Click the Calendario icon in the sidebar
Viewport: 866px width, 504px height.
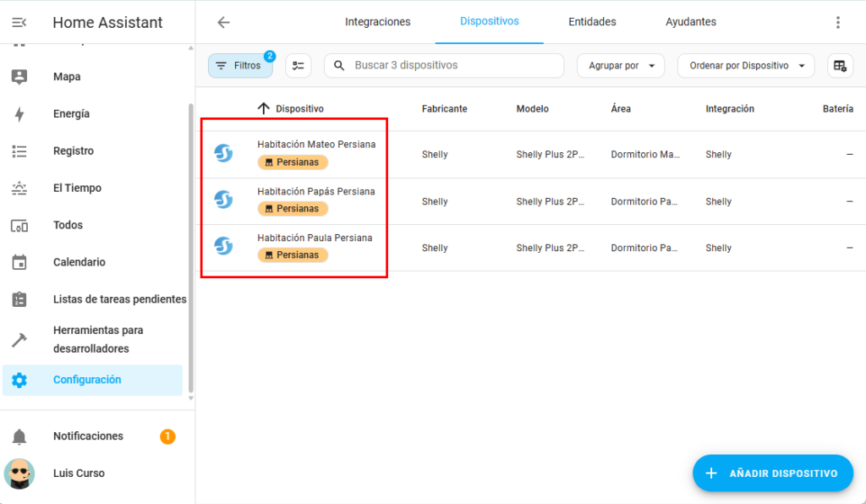19,262
